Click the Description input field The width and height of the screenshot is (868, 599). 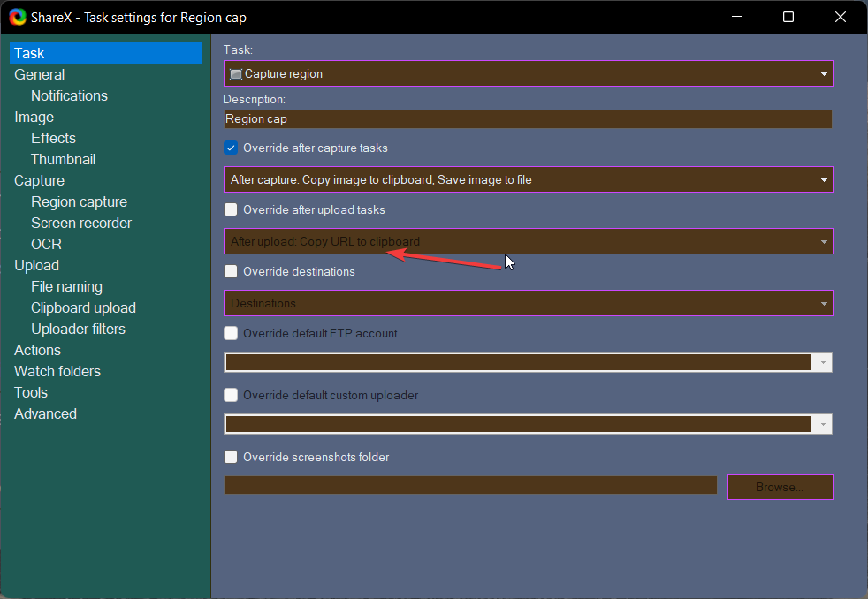point(442,118)
